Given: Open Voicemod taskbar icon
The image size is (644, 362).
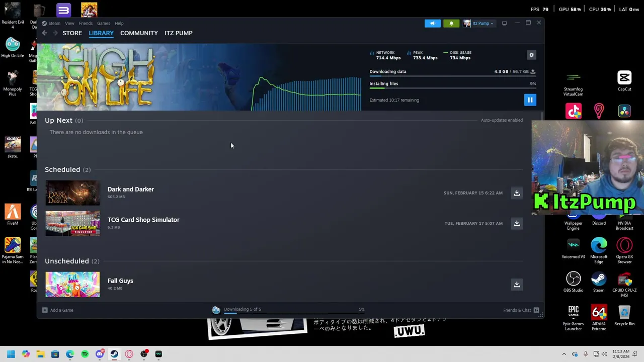Looking at the screenshot, I should tap(158, 354).
